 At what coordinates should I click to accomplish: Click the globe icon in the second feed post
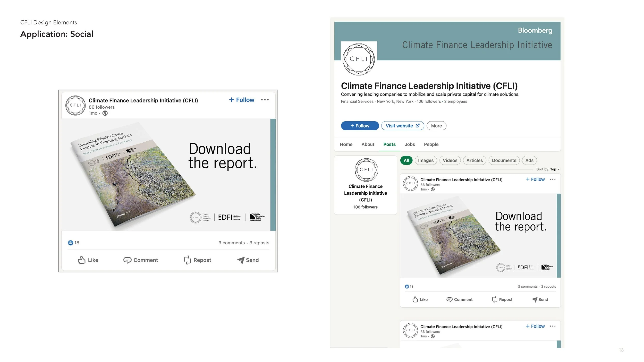(x=433, y=337)
